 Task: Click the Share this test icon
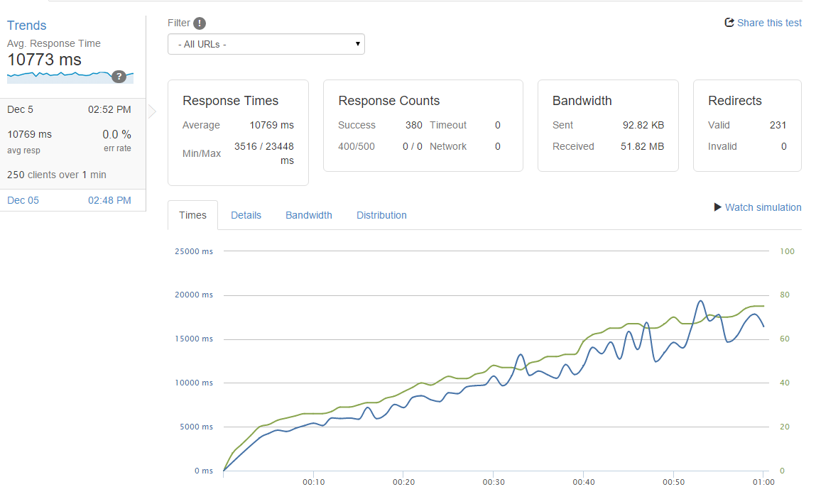pyautogui.click(x=729, y=23)
